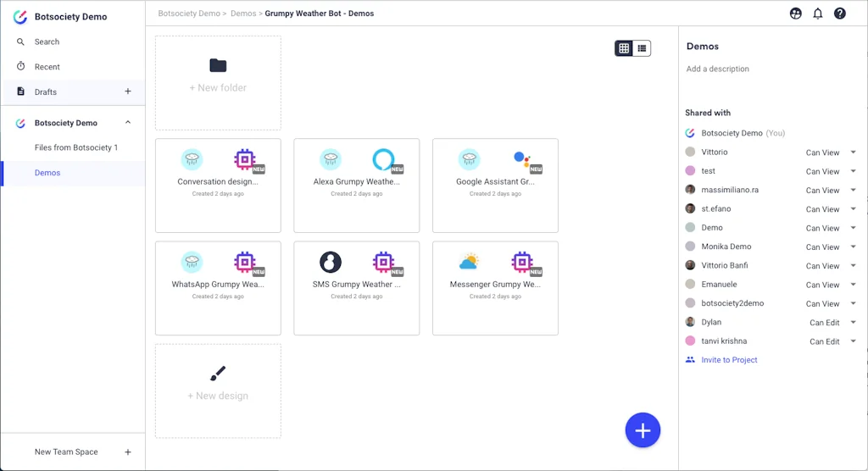Viewport: 868px width, 471px height.
Task: Open Recent in the sidebar
Action: pos(47,67)
